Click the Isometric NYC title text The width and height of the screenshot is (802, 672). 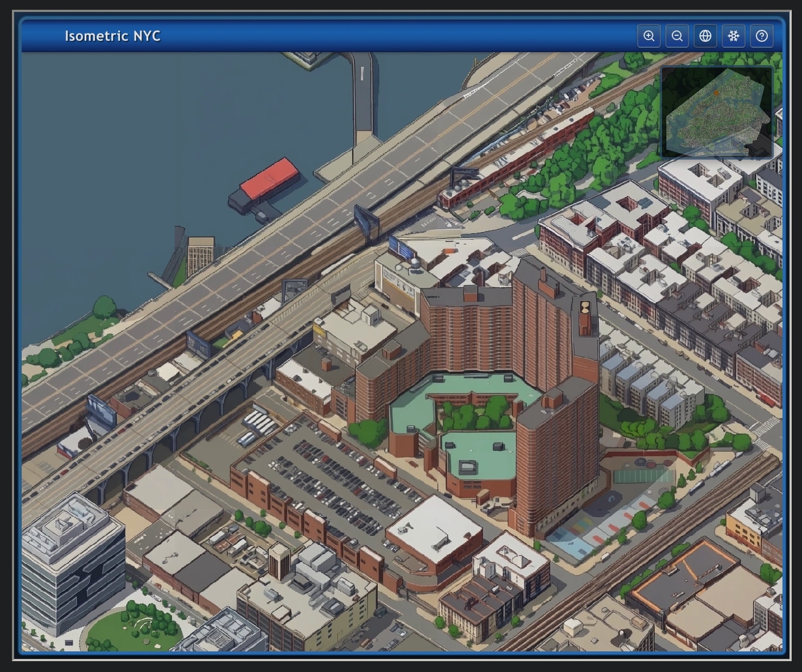(x=112, y=36)
